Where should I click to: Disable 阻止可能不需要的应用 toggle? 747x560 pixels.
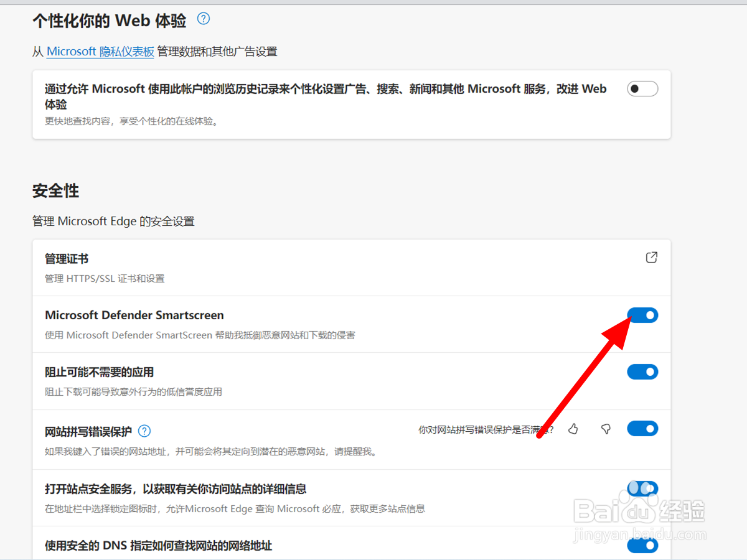point(642,372)
